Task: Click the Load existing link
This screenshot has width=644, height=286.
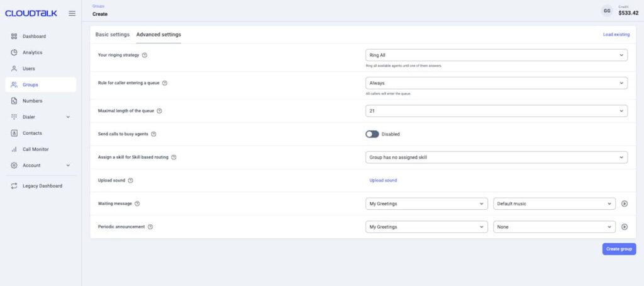Action: point(616,35)
